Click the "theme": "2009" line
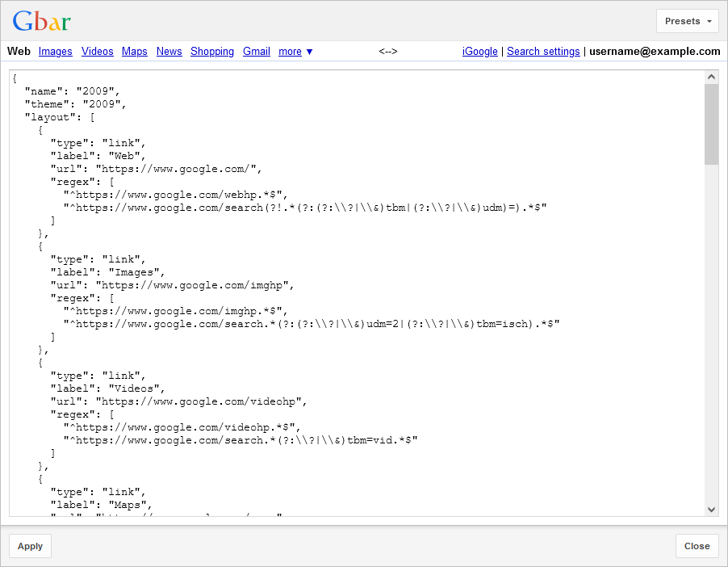 coord(75,104)
